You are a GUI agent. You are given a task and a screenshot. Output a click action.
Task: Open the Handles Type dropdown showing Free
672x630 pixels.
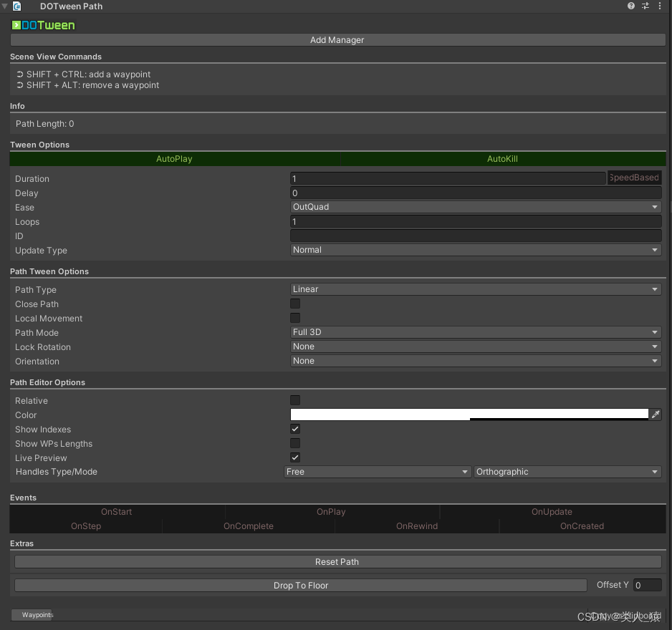coord(378,472)
